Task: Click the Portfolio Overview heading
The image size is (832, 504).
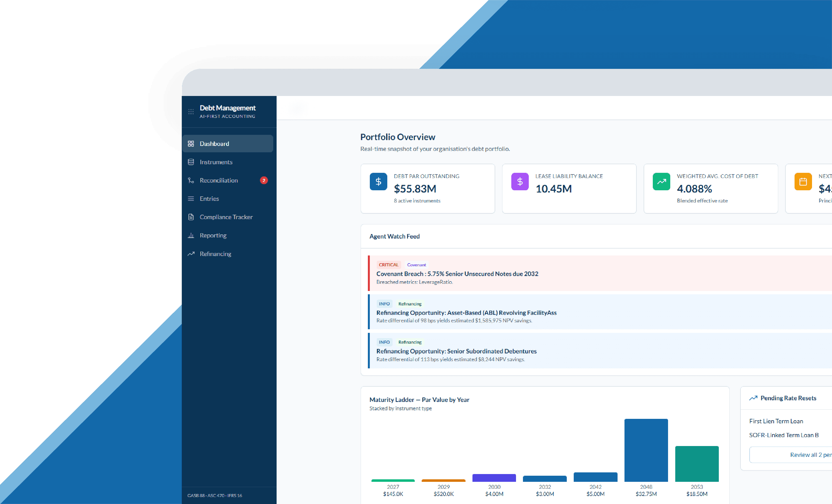Action: [x=398, y=137]
